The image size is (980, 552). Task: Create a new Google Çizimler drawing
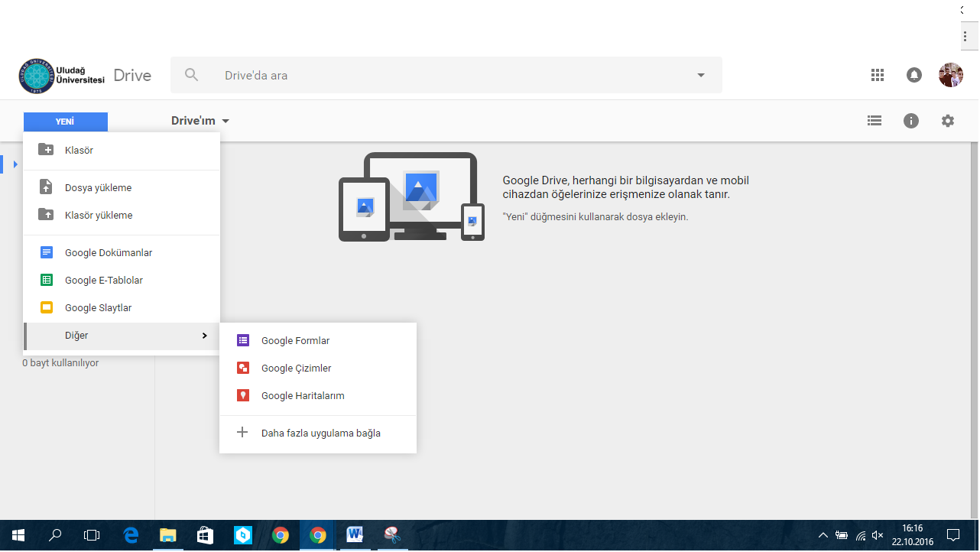[x=318, y=368]
